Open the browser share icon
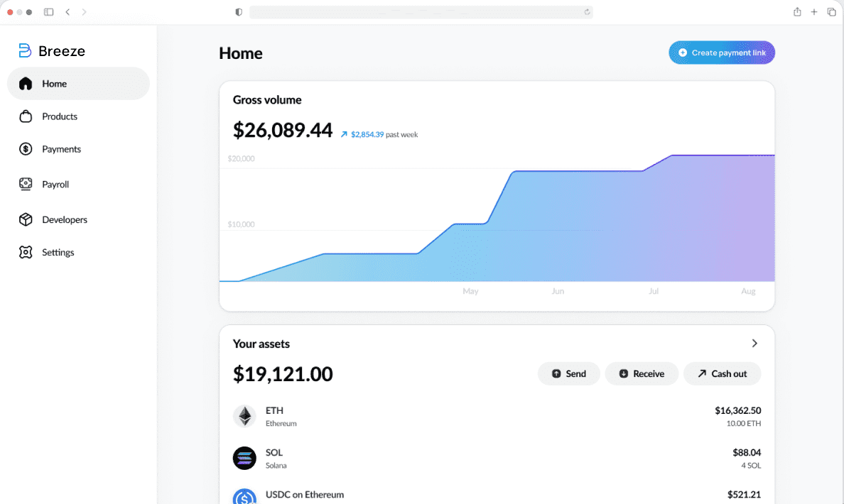Viewport: 844px width, 504px height. click(x=797, y=12)
